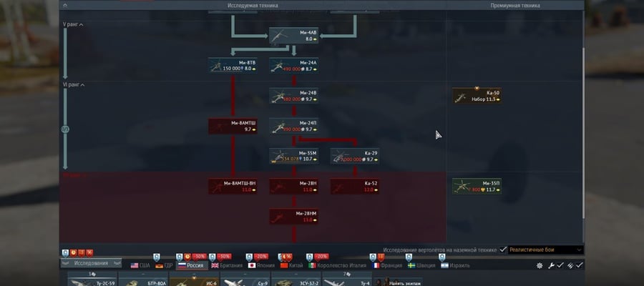The height and width of the screenshot is (286, 644).
Task: Switch to Япония nation tab
Action: point(261,265)
